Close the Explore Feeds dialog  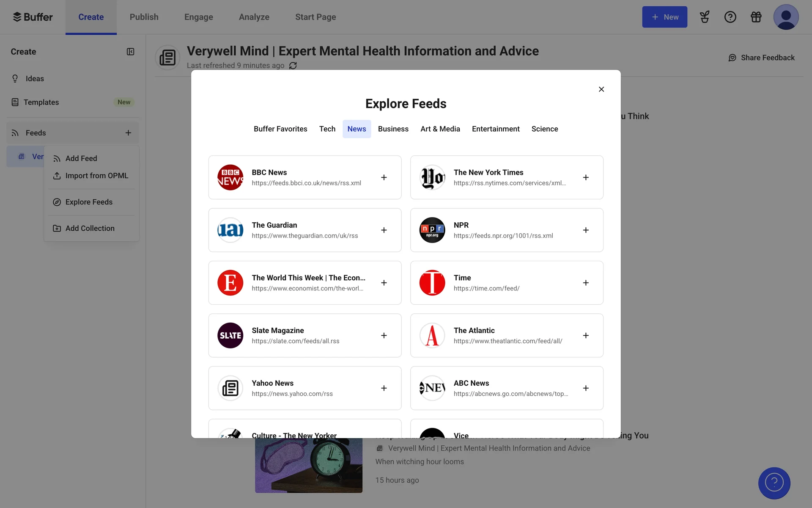pos(601,89)
